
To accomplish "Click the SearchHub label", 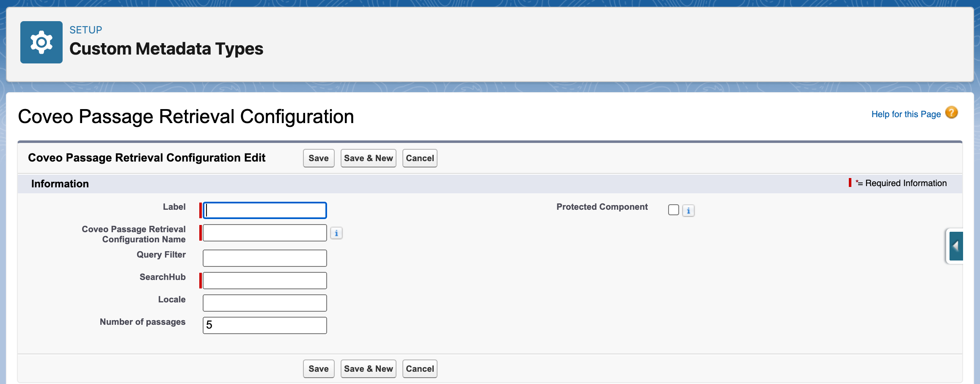I will (162, 277).
